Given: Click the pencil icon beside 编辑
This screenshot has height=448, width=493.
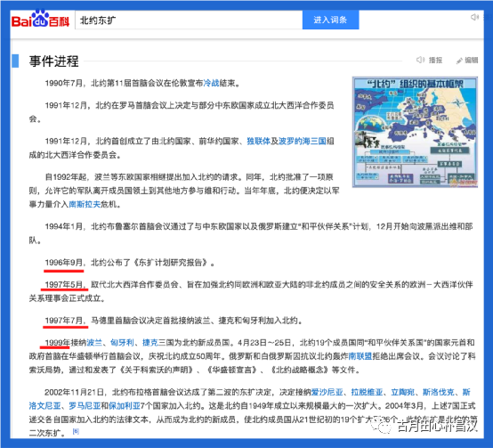Looking at the screenshot, I should [459, 61].
